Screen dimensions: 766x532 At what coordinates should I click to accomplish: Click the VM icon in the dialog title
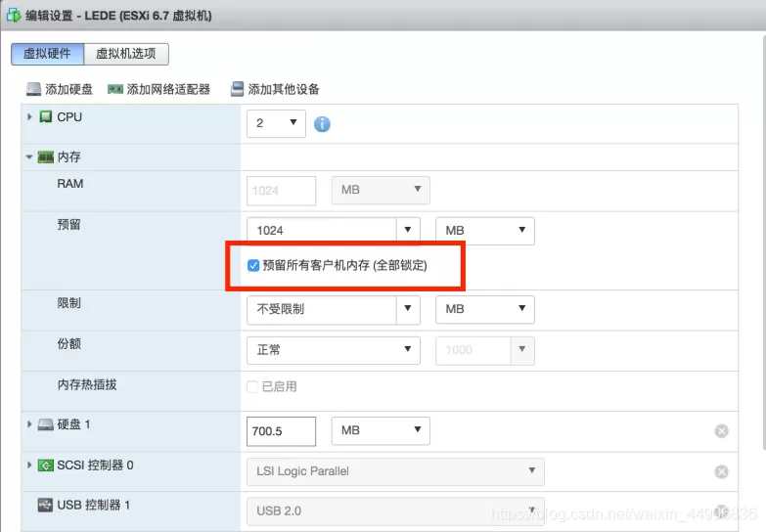tap(14, 15)
